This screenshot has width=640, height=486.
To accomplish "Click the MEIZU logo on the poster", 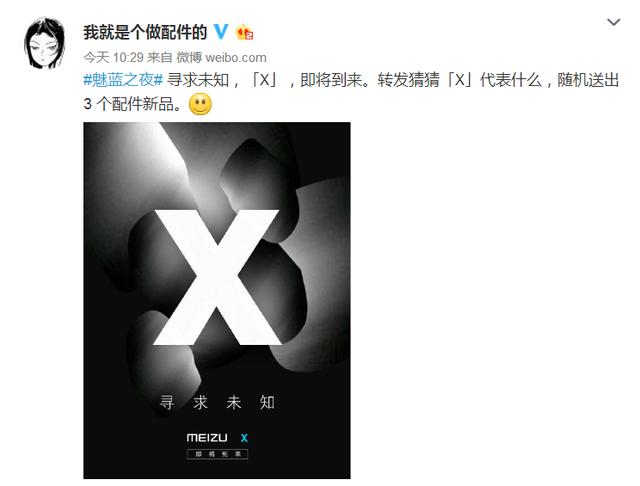I will (207, 438).
